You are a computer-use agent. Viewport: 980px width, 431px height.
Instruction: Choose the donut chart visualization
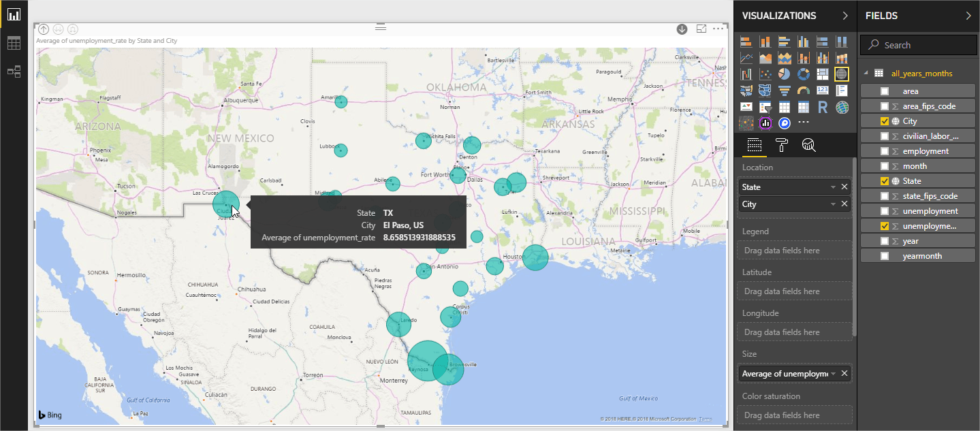click(x=804, y=74)
